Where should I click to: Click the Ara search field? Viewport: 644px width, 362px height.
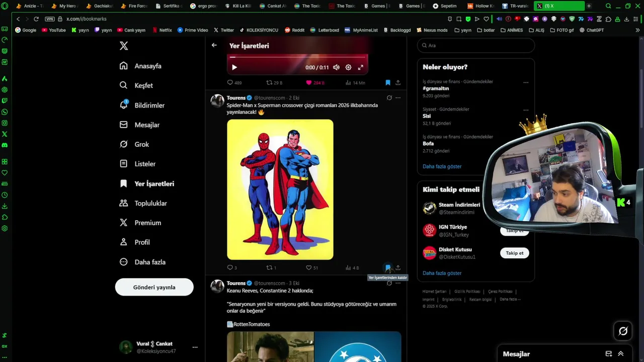pos(476,45)
